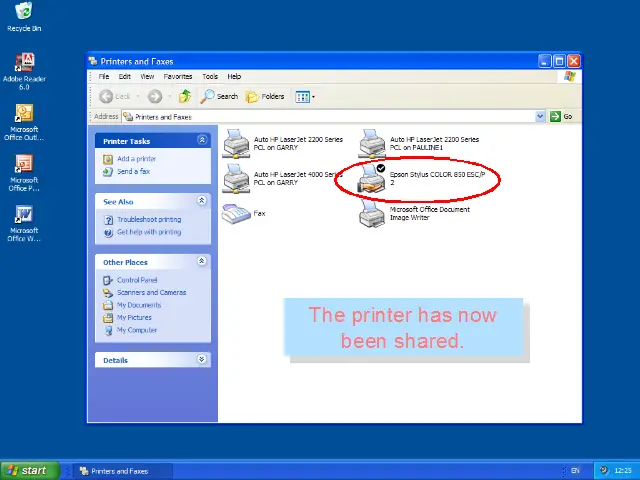
Task: Click the green Go button
Action: point(561,117)
